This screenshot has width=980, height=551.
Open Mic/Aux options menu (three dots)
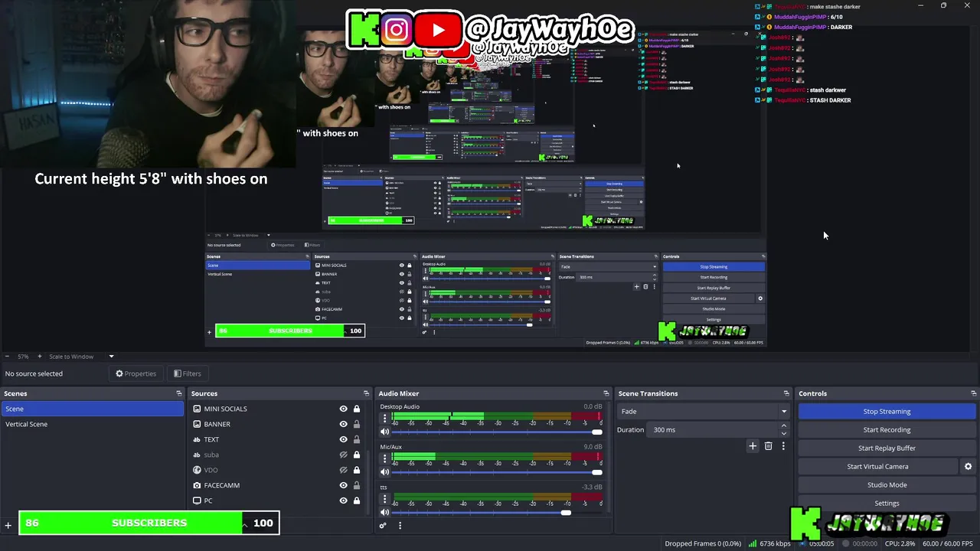click(x=384, y=459)
